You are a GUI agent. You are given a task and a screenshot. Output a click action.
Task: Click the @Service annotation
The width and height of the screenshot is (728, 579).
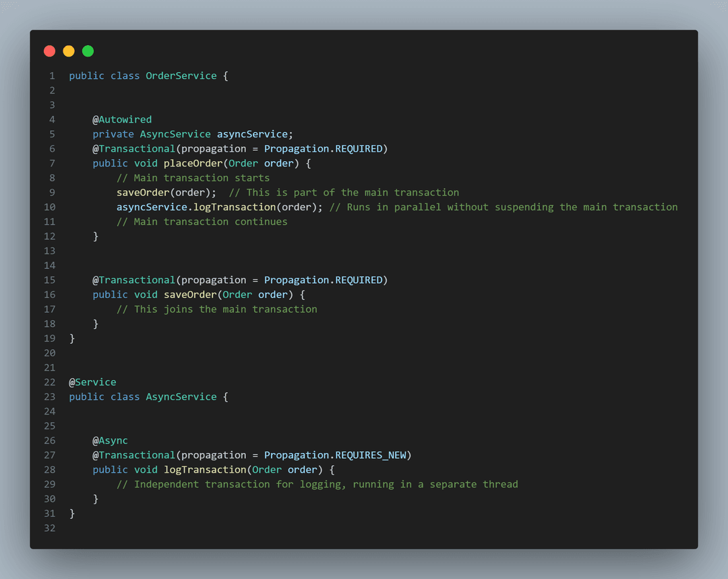tap(92, 382)
